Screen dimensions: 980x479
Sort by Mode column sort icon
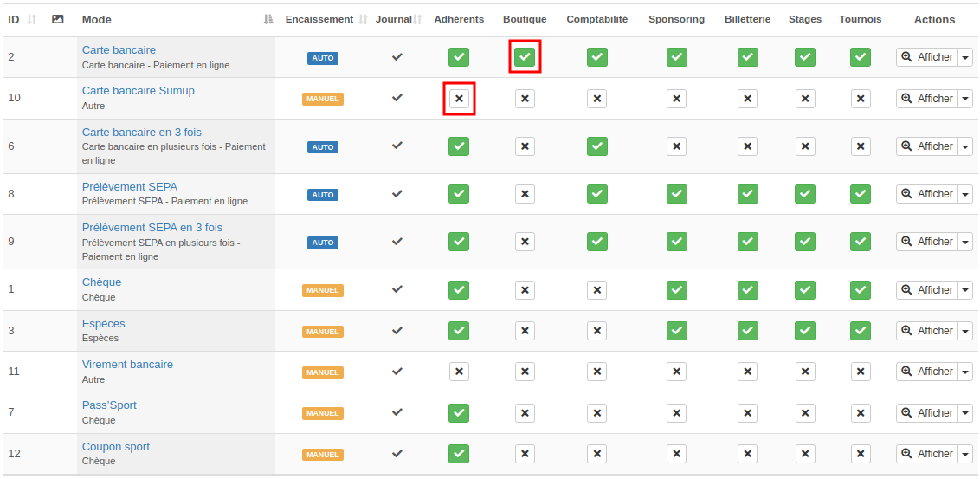click(268, 19)
